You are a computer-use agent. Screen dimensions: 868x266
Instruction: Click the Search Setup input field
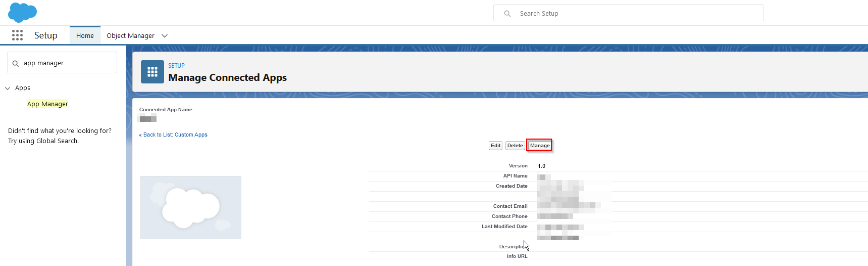tap(628, 13)
